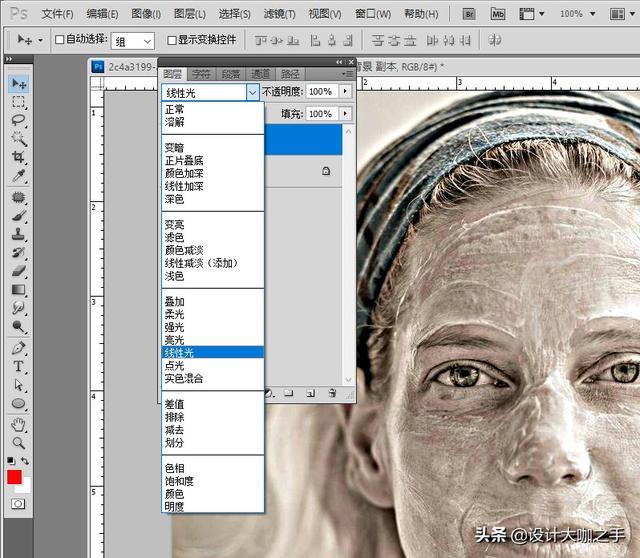This screenshot has width=640, height=558.
Task: Click the delete layer trash icon
Action: pos(332,393)
